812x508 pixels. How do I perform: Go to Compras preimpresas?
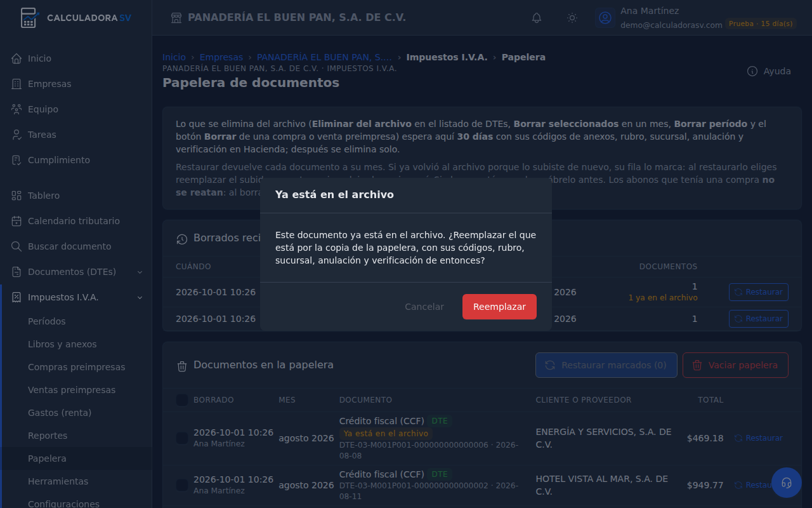[77, 367]
